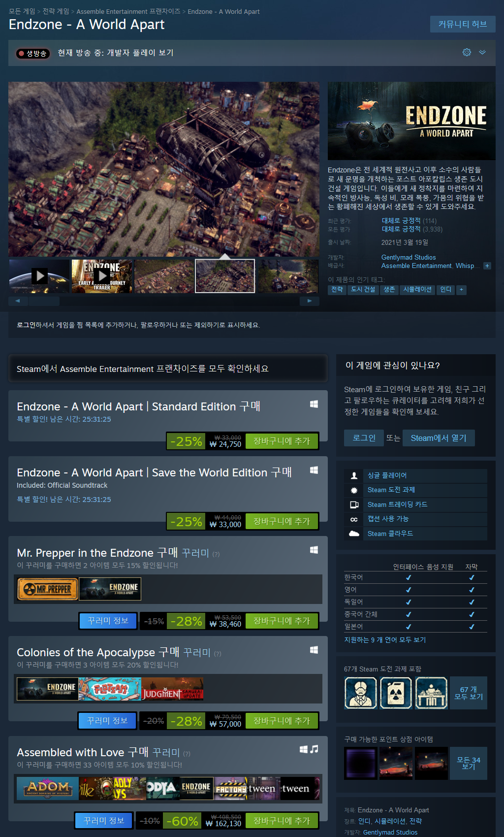Add Colonies of the Apocalypse to cart

282,721
